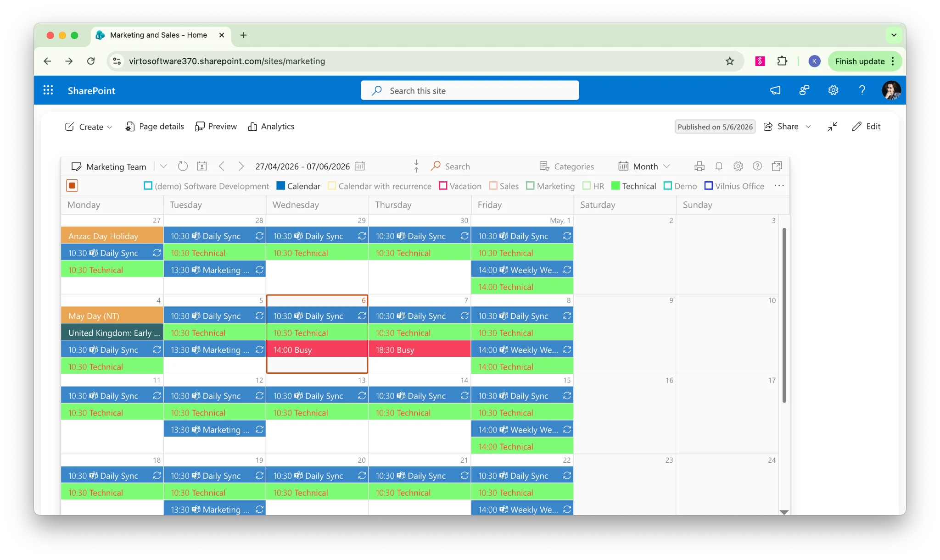This screenshot has width=940, height=560.
Task: Click in Search this site field
Action: pos(470,90)
